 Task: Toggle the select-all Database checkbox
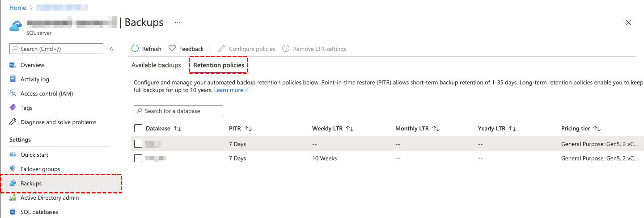[x=138, y=128]
